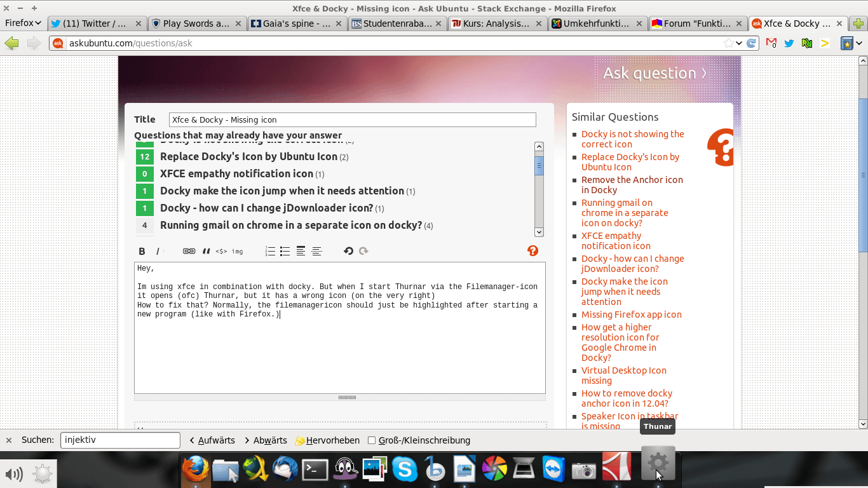This screenshot has height=488, width=868.
Task: Find next match with Abwärts
Action: (266, 440)
